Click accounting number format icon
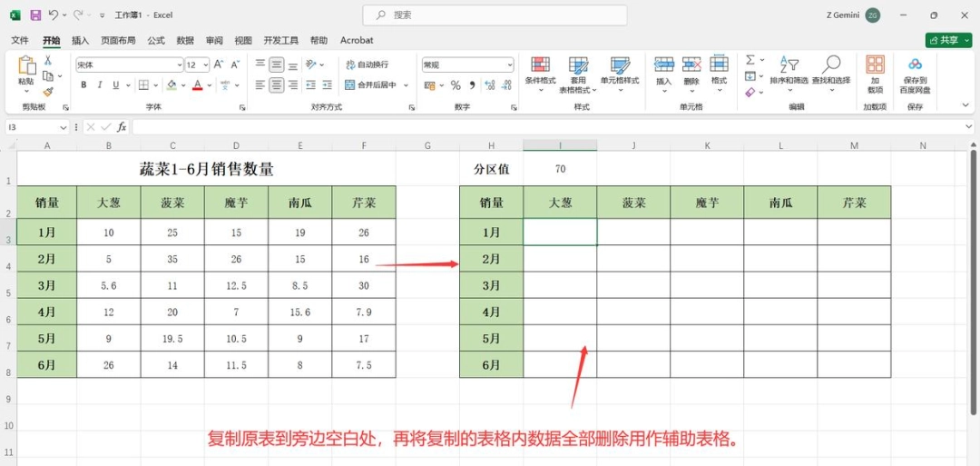This screenshot has height=466, width=980. point(429,85)
